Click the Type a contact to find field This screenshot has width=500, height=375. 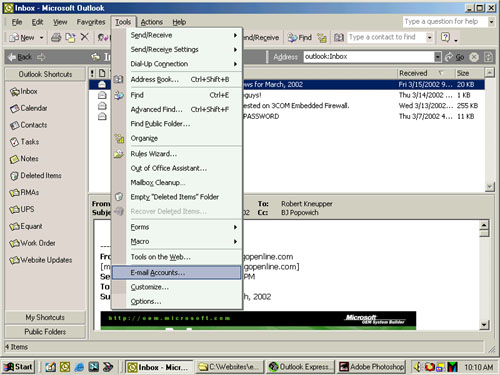click(387, 37)
